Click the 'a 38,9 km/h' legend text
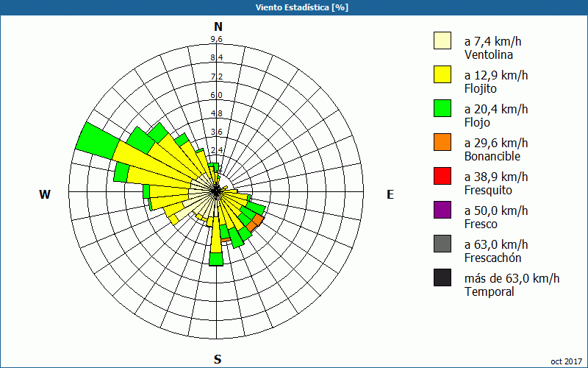This screenshot has width=588, height=368. (495, 177)
